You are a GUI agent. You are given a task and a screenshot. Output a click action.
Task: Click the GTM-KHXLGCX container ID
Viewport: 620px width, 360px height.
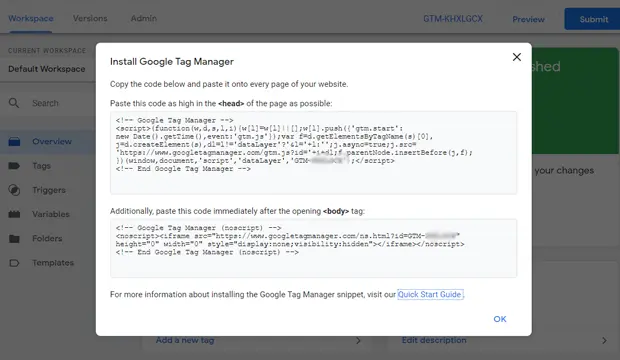pos(453,19)
